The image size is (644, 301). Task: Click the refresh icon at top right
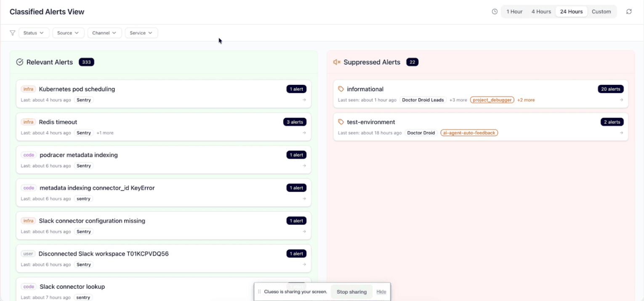(629, 11)
